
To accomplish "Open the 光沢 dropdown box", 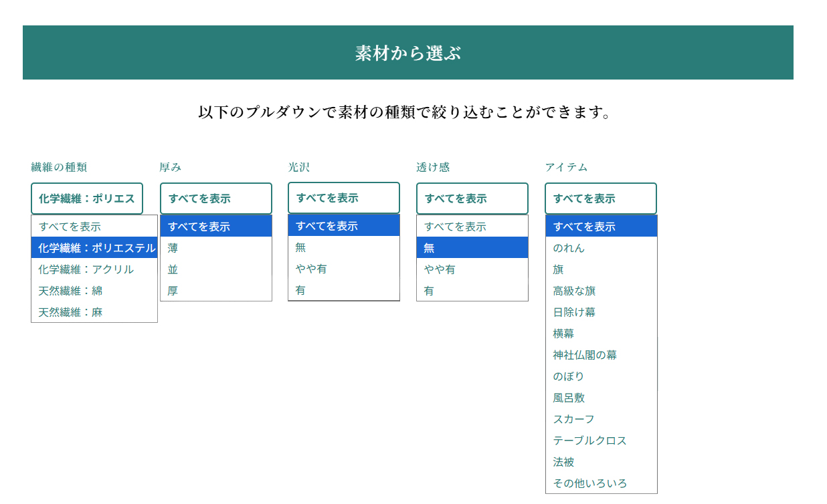I will (x=344, y=198).
